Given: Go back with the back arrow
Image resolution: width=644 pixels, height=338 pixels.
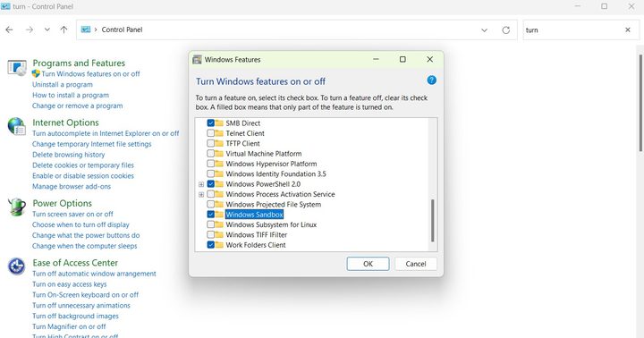Looking at the screenshot, I should (10, 30).
